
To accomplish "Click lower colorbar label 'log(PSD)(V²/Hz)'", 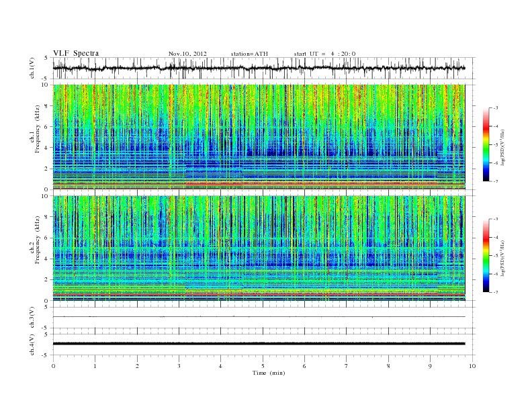I will [x=503, y=258].
